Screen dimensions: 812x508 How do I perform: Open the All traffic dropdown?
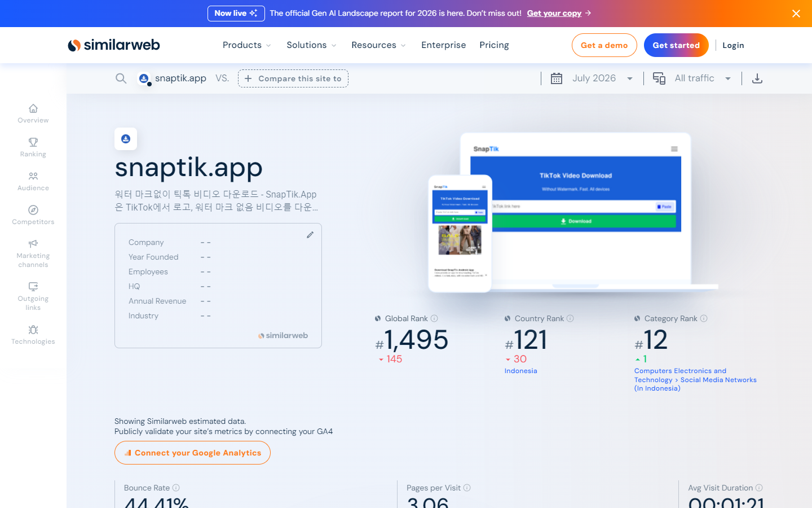703,78
